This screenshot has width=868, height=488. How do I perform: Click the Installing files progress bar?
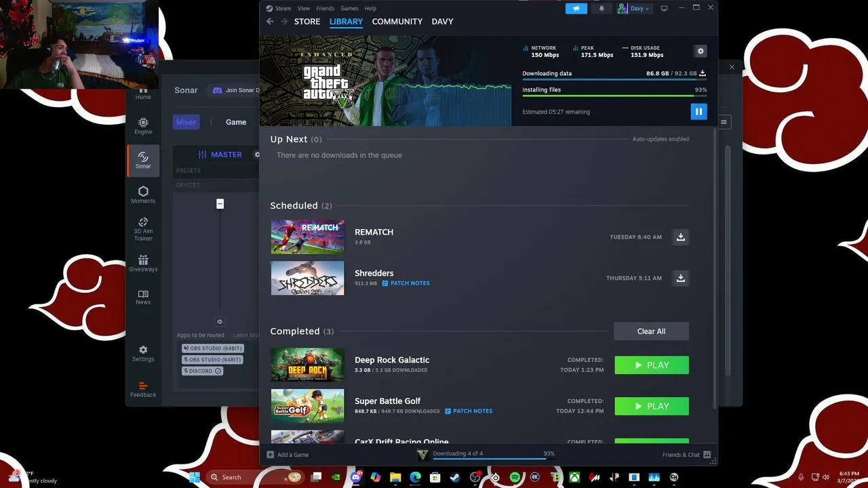click(x=614, y=96)
